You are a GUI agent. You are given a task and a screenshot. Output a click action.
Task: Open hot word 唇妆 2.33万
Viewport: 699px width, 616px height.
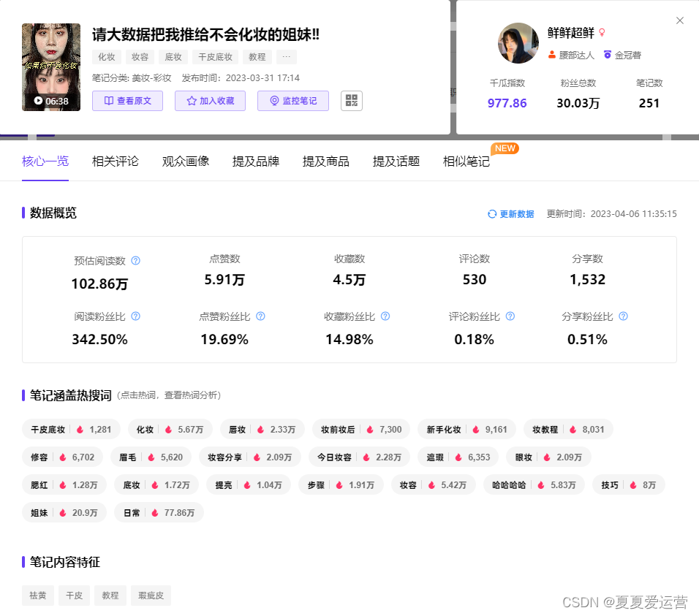click(x=262, y=430)
